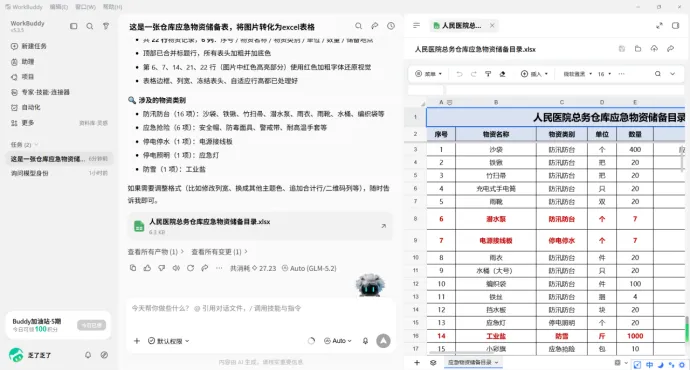Click Buddy加油站 claim button
This screenshot has width=690, height=370.
coord(92,325)
